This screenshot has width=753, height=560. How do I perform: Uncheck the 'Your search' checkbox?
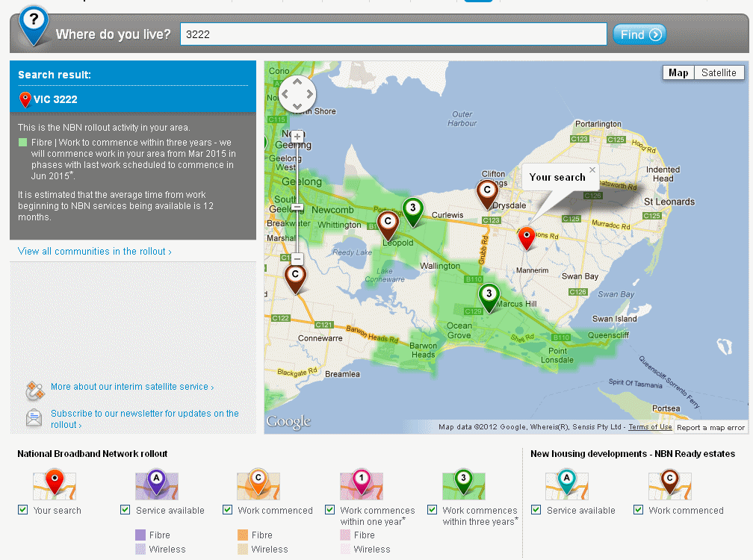[23, 509]
